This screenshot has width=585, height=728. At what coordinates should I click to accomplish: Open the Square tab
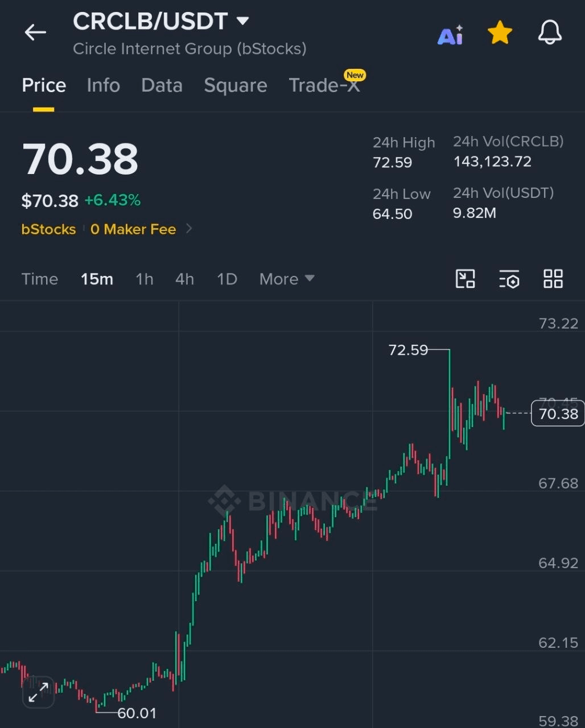pos(236,85)
